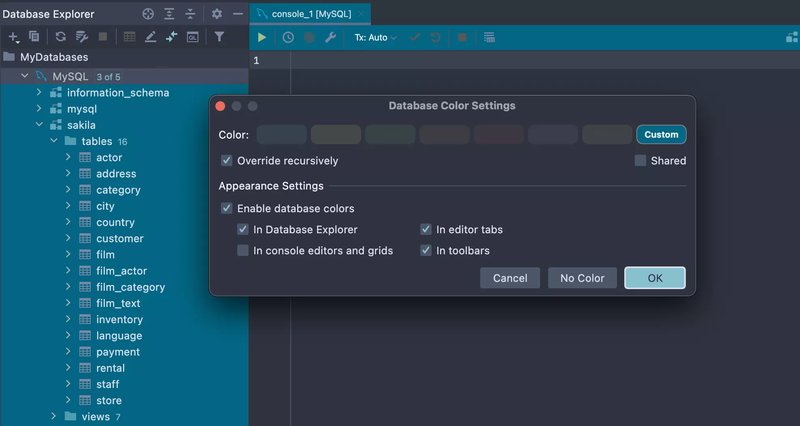
Task: Expand the information_schema node
Action: 40,93
